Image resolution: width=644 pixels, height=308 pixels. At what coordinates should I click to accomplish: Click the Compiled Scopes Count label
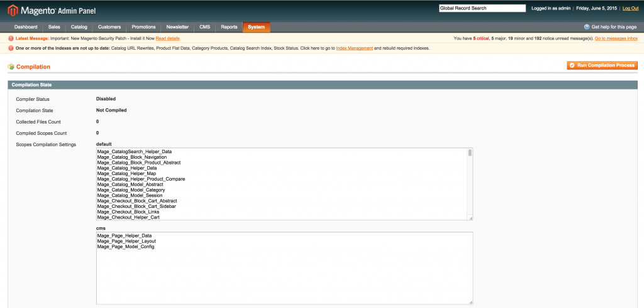42,134
